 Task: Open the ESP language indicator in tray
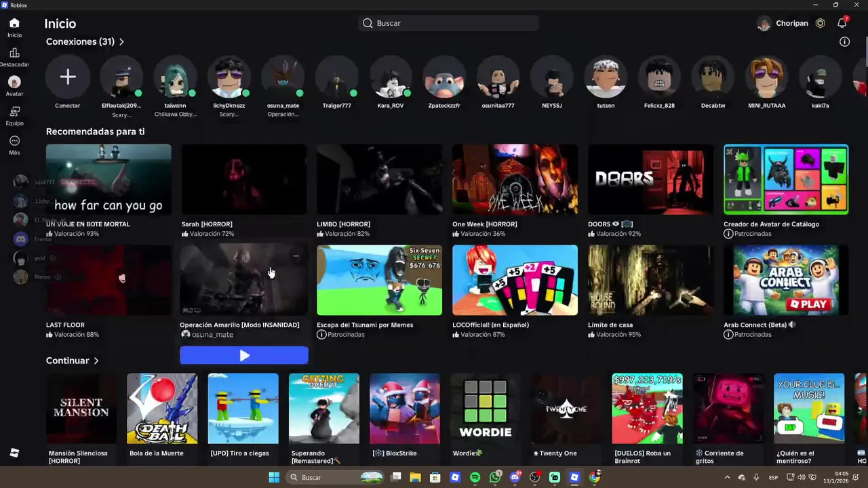774,478
